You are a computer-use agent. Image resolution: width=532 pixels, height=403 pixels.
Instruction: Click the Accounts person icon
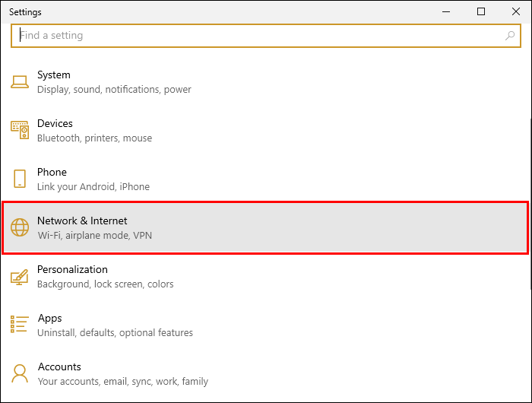pos(20,373)
